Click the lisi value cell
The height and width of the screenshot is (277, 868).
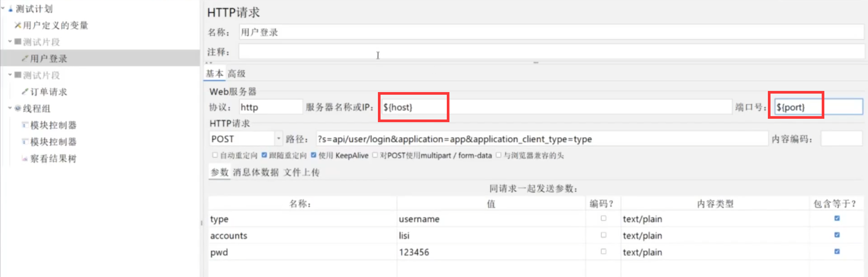(491, 235)
